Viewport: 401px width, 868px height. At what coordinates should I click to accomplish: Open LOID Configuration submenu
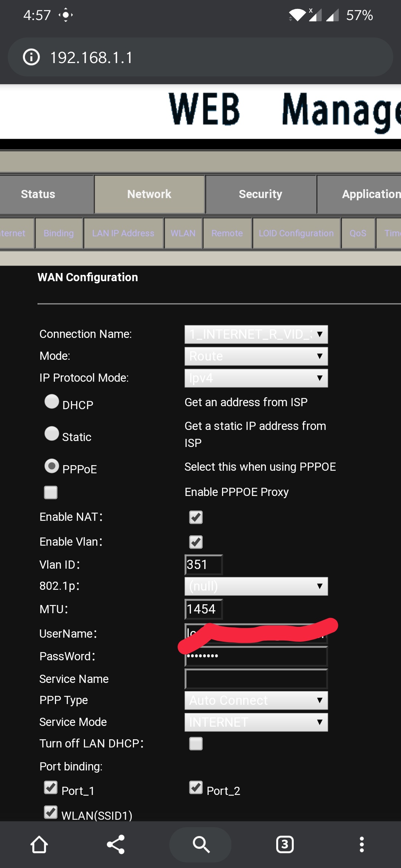tap(296, 233)
